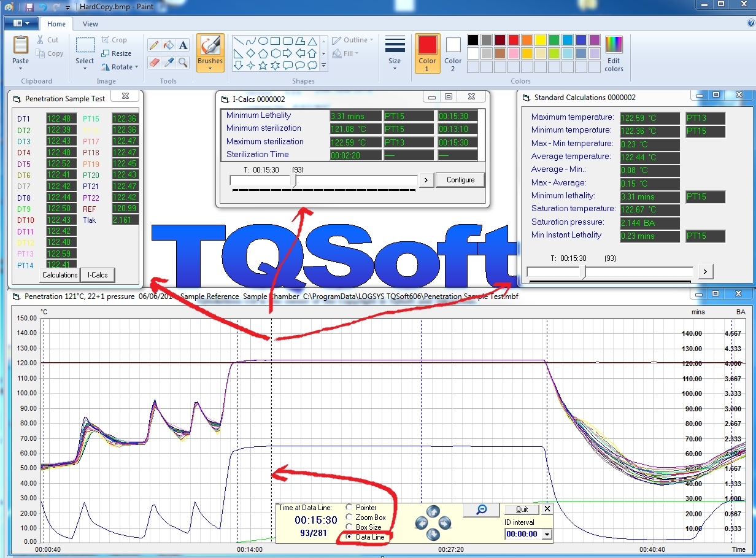Choose the Cloud callout shape

(312, 66)
